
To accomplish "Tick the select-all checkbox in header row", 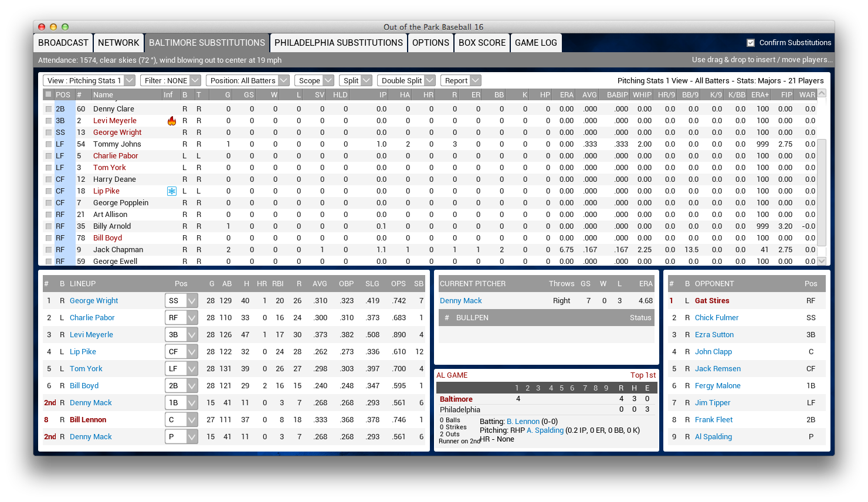I will (49, 94).
